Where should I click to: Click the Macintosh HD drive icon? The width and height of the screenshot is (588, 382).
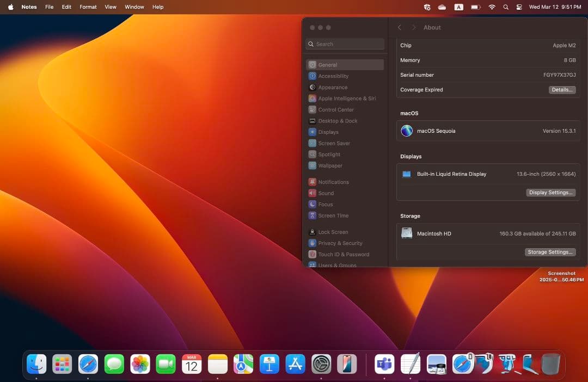(407, 233)
